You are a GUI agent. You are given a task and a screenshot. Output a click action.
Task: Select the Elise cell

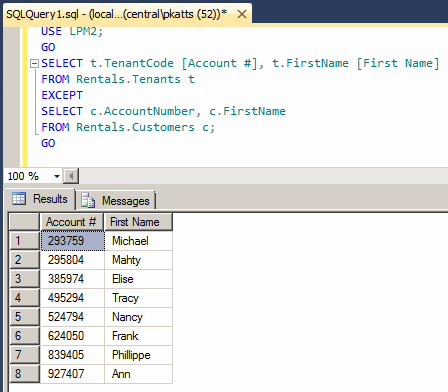pyautogui.click(x=138, y=279)
